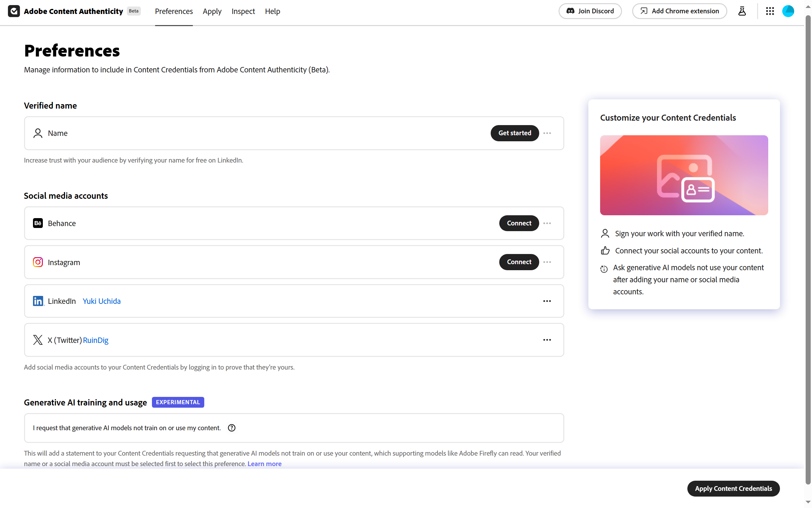
Task: Open the Help menu
Action: (272, 11)
